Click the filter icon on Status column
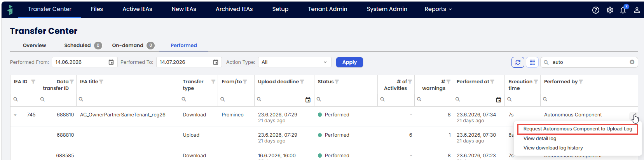 point(337,82)
